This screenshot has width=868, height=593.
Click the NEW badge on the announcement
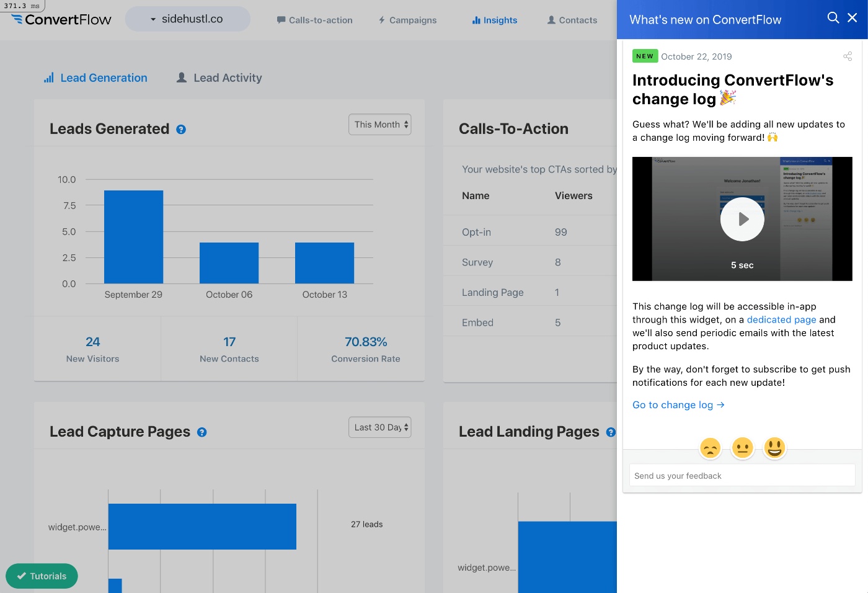pos(645,56)
